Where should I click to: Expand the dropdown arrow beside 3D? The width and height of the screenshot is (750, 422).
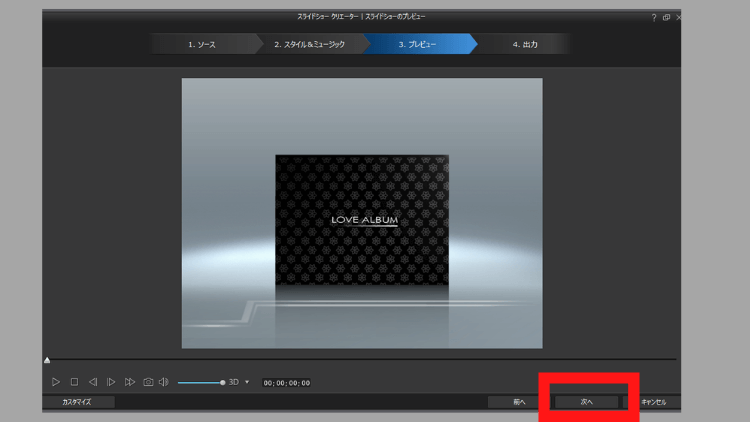247,382
